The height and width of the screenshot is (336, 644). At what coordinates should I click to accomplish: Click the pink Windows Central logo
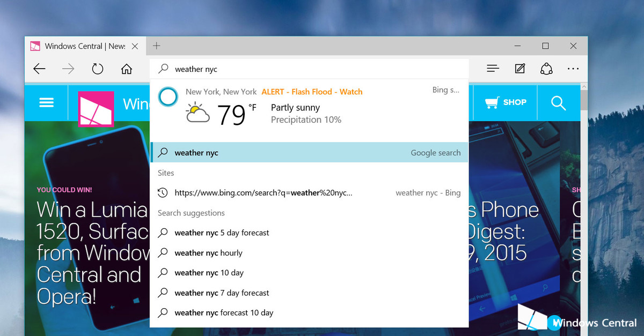[96, 109]
